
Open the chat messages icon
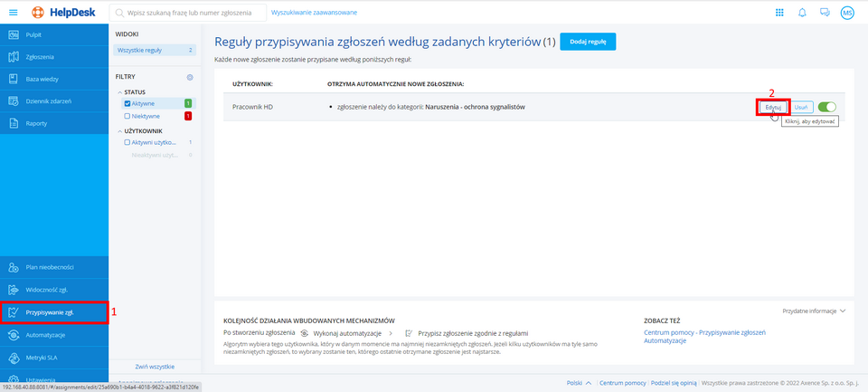point(825,13)
